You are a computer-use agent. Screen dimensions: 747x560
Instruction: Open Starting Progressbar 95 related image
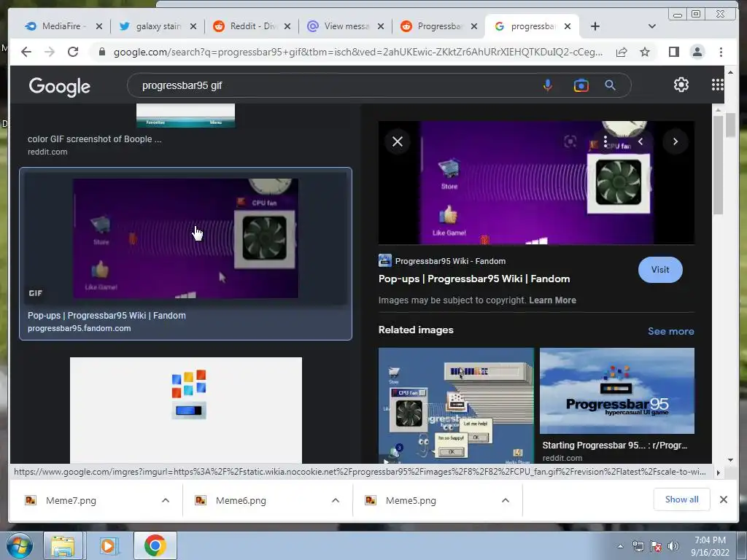(617, 391)
